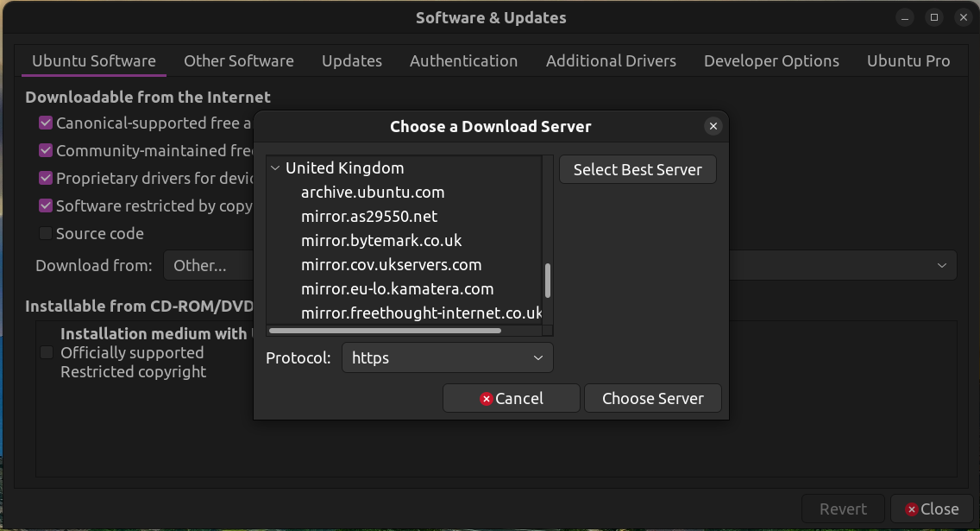Close the Software & Updates window via title bar
This screenshot has width=980, height=531.
tap(963, 17)
